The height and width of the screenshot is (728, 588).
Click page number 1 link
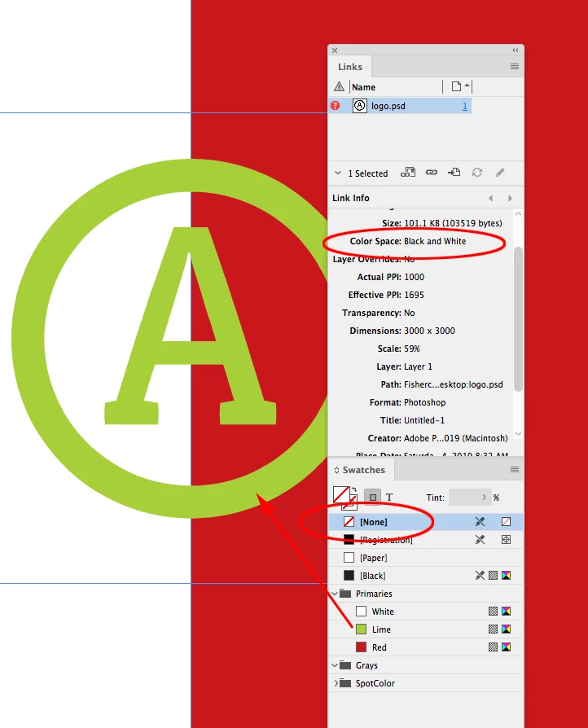(464, 107)
